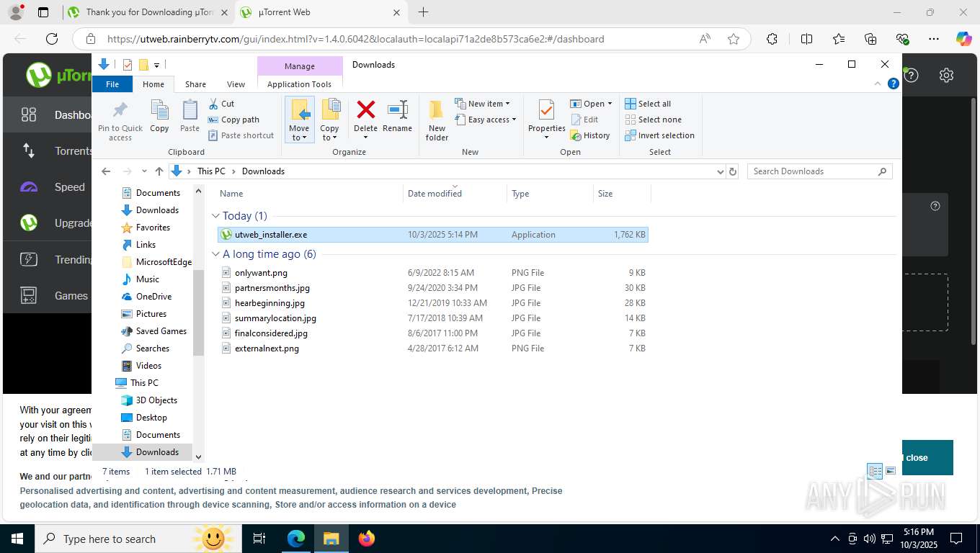Sort by Size column header
Viewport: 980px width, 553px height.
point(622,194)
